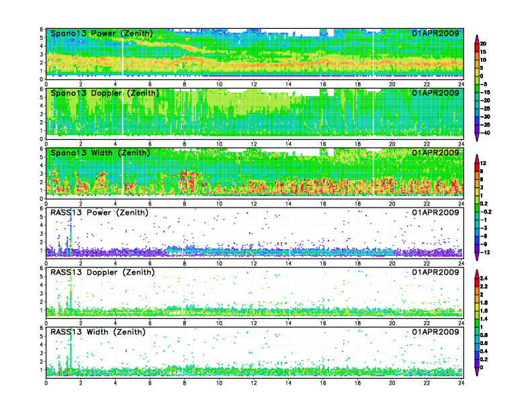
Task: Click height 3 tick on RASS13 Width y-axis
Action: [x=42, y=353]
